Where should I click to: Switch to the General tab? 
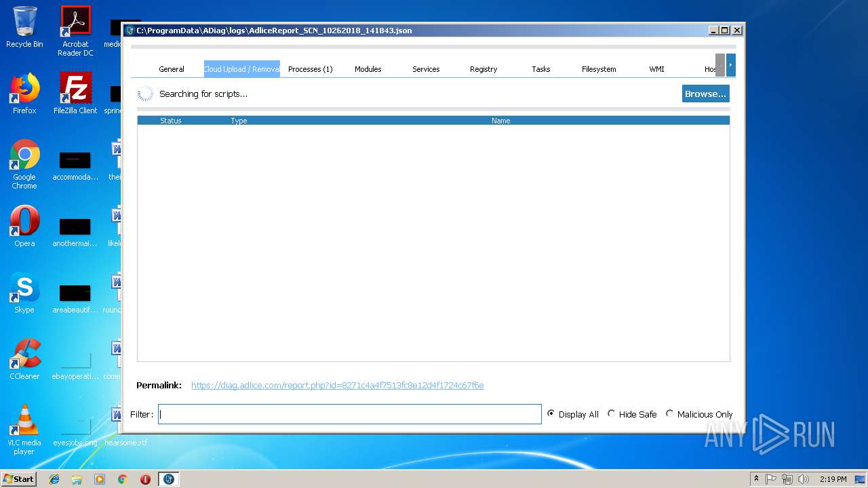pyautogui.click(x=172, y=69)
